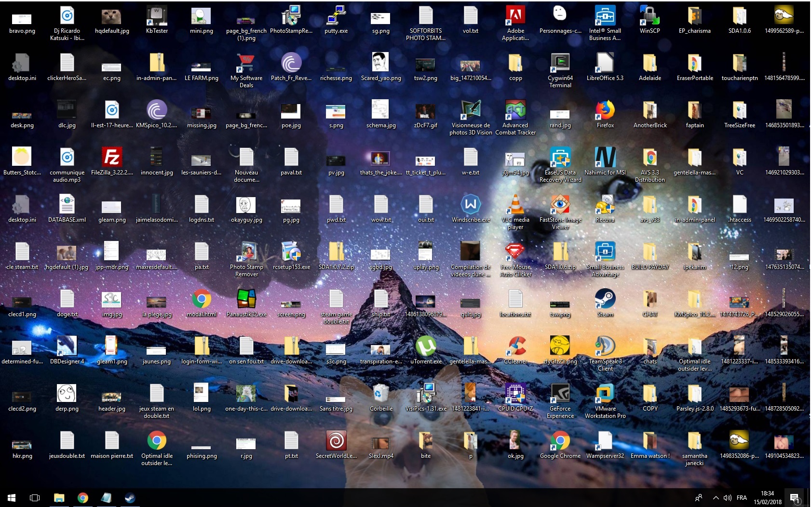Open uTorrent.exe on the desktop
Viewport: 812px width, 507px height.
coord(426,347)
